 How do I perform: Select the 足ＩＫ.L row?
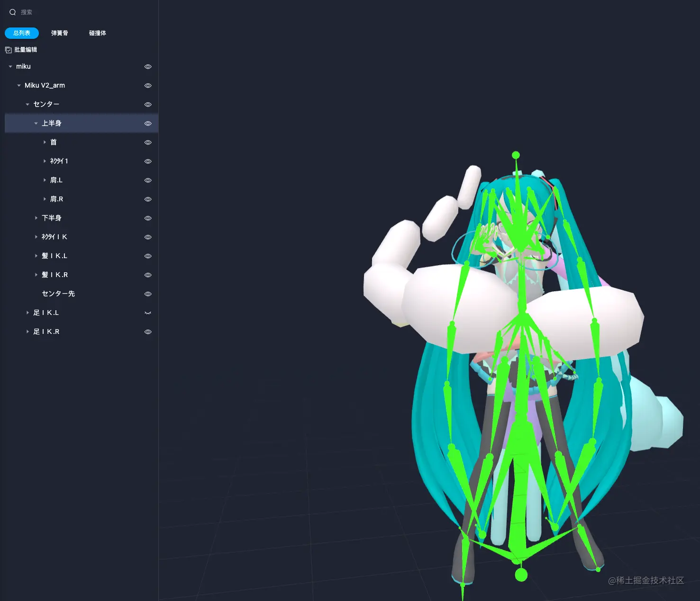82,313
